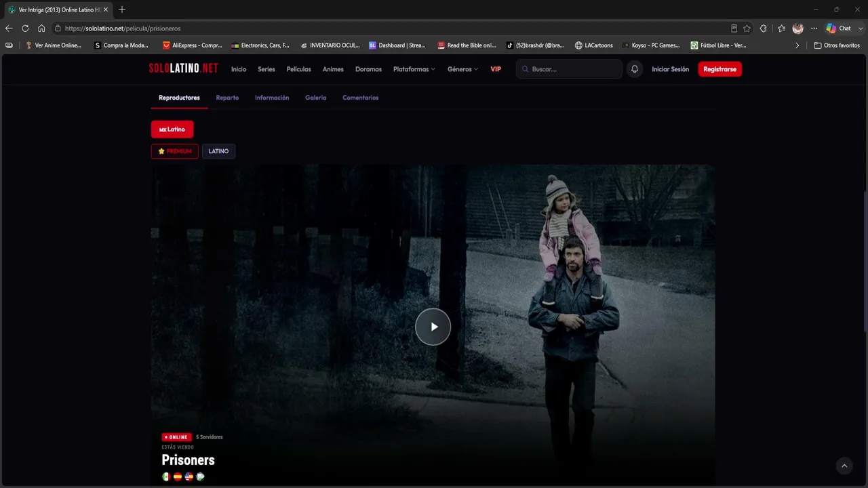The width and height of the screenshot is (868, 488).
Task: Open Copilot Chat button
Action: coord(839,28)
